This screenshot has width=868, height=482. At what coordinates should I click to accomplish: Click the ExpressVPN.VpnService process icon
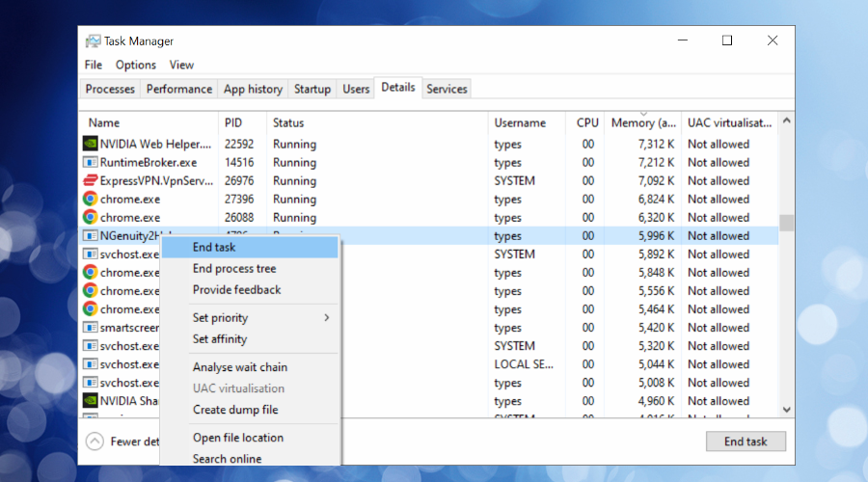tap(91, 180)
